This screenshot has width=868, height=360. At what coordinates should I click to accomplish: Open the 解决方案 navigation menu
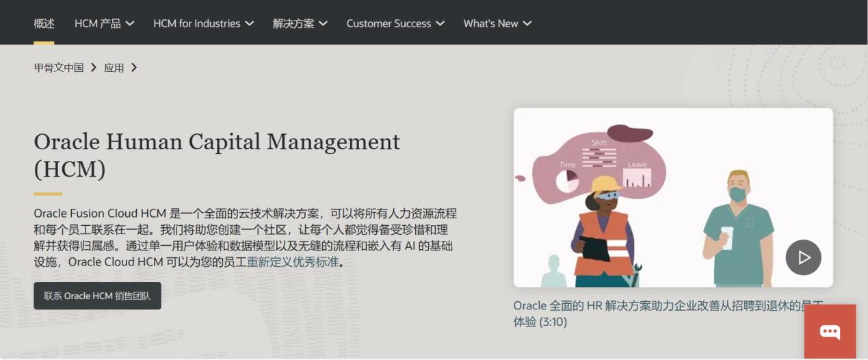pos(293,23)
